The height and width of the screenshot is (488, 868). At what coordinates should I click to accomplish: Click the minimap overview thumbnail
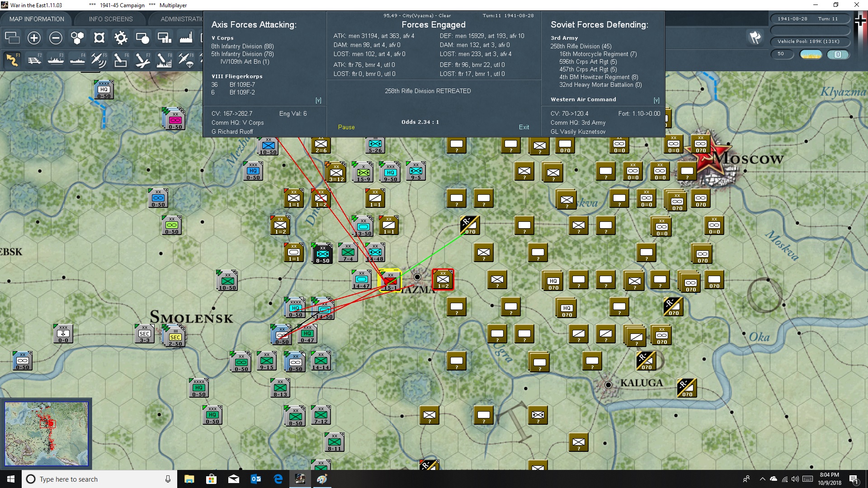click(46, 434)
